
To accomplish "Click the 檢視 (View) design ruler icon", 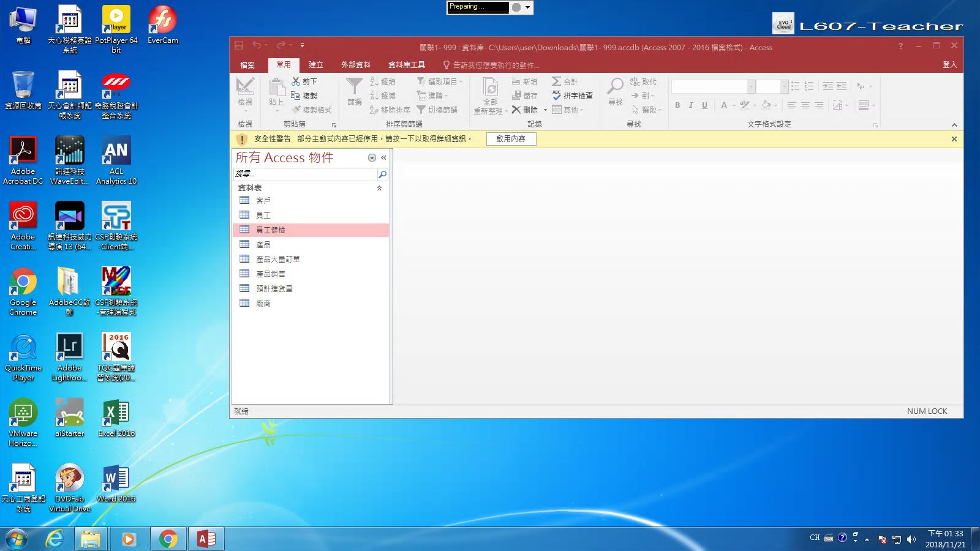I will click(245, 87).
